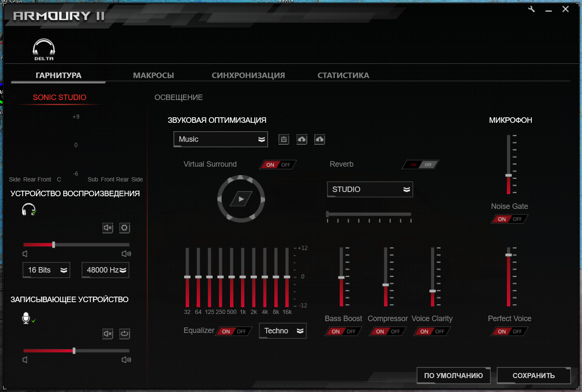Mute the playback device
Viewport: 582px width, 392px height.
108,228
